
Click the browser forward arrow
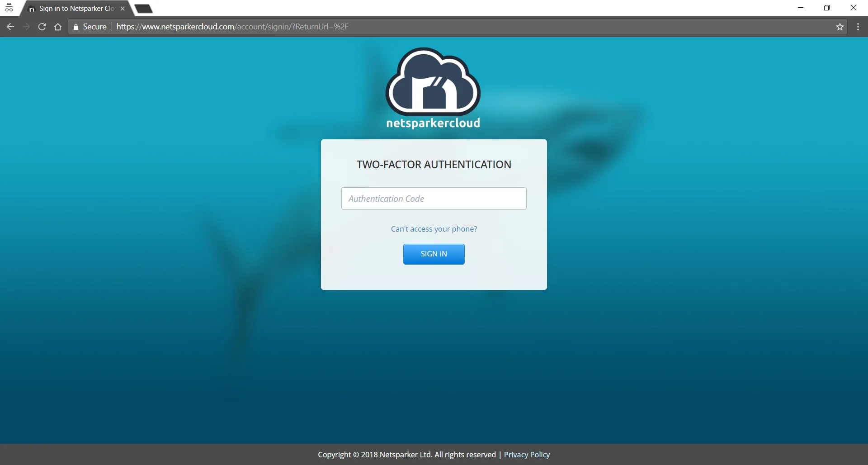(26, 27)
